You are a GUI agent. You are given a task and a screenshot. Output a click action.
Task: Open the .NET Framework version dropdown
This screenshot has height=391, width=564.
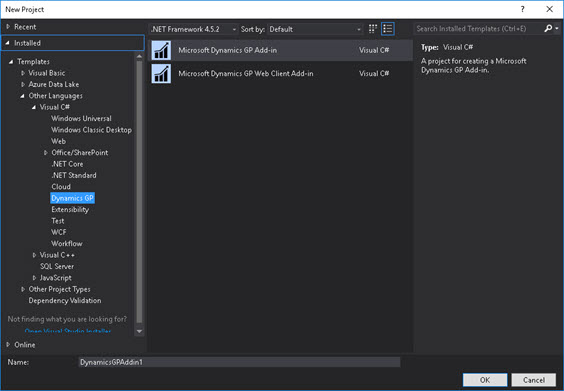193,29
